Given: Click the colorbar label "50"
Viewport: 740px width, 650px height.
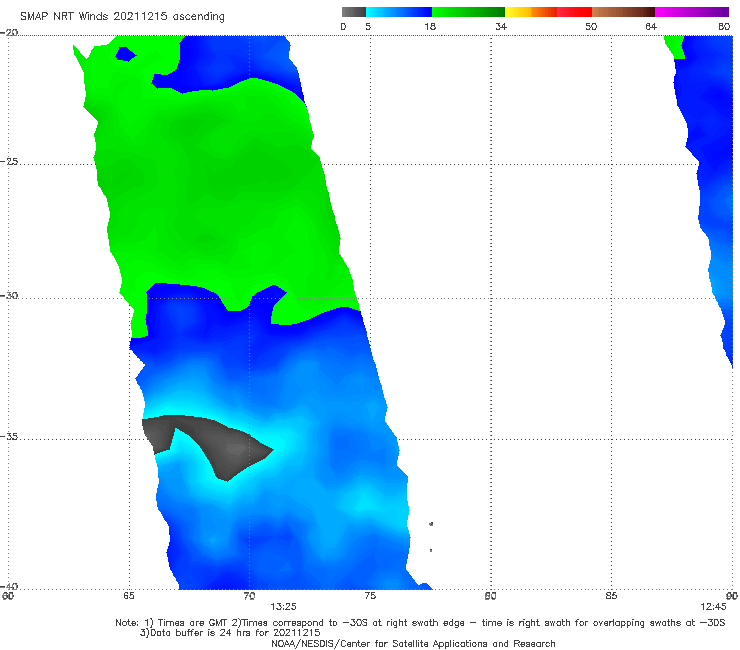Looking at the screenshot, I should coord(591,26).
